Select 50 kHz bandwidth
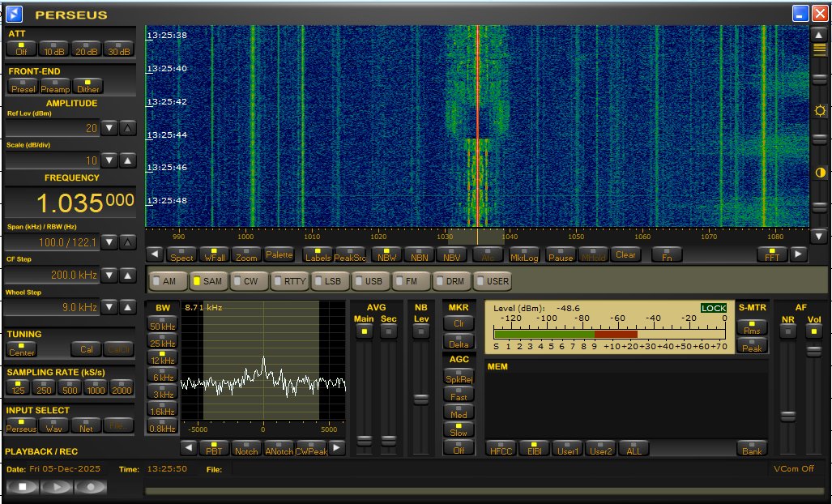 coord(162,323)
